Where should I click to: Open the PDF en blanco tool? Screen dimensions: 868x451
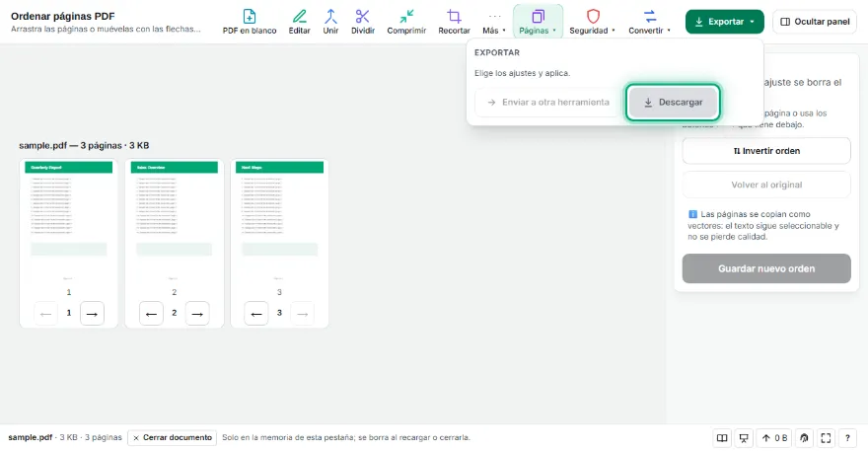point(250,22)
